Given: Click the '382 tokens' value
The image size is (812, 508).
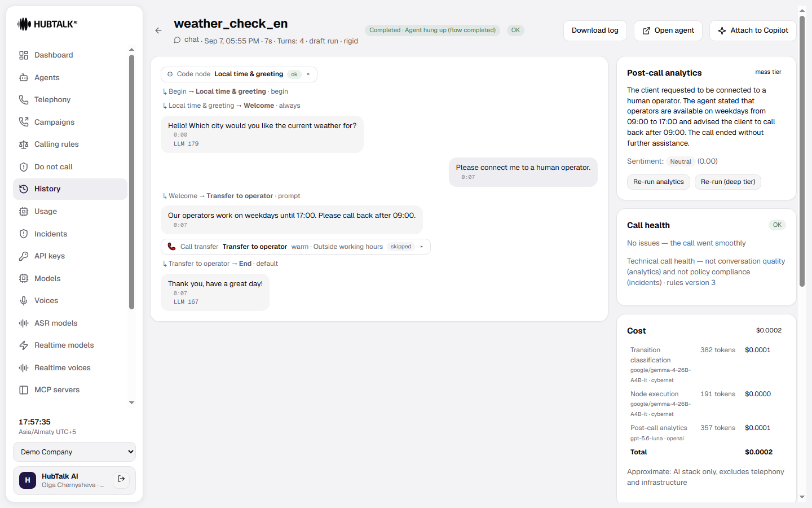Looking at the screenshot, I should pyautogui.click(x=718, y=350).
